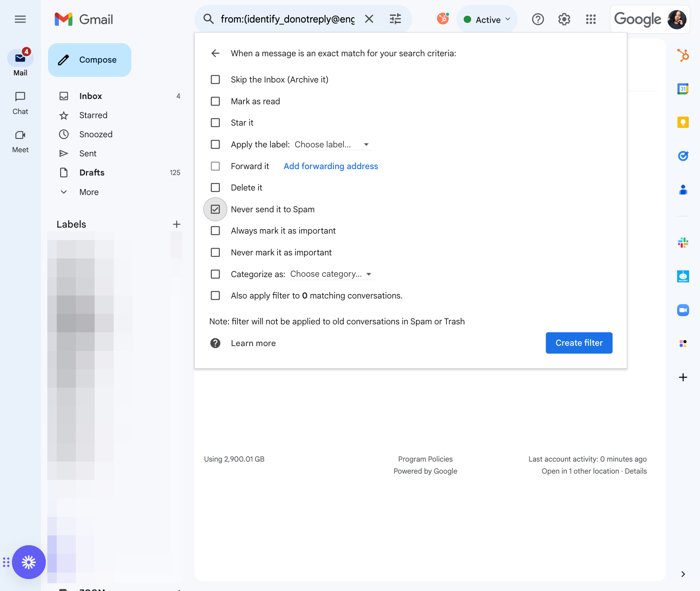Uncheck Never send it to Spam
Viewport: 700px width, 591px height.
[x=215, y=209]
